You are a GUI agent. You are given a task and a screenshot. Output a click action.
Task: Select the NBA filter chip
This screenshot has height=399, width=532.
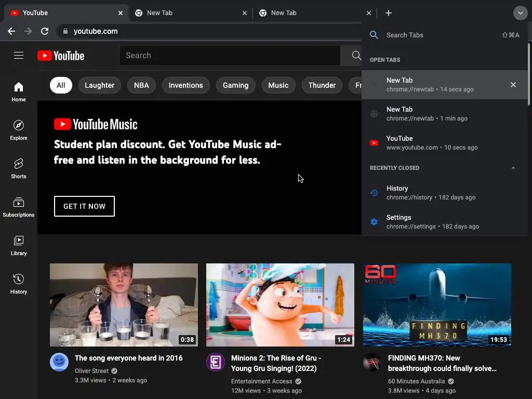click(x=141, y=85)
